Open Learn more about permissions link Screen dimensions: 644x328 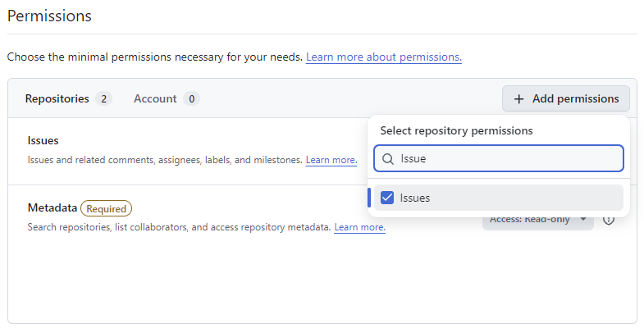tap(384, 57)
